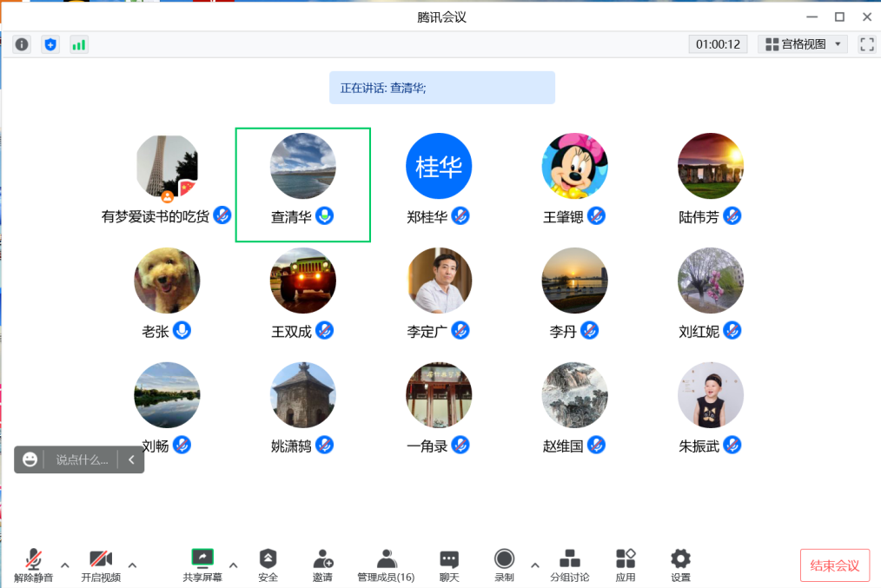Expand video options arrow beside 开启视频

pyautogui.click(x=132, y=565)
